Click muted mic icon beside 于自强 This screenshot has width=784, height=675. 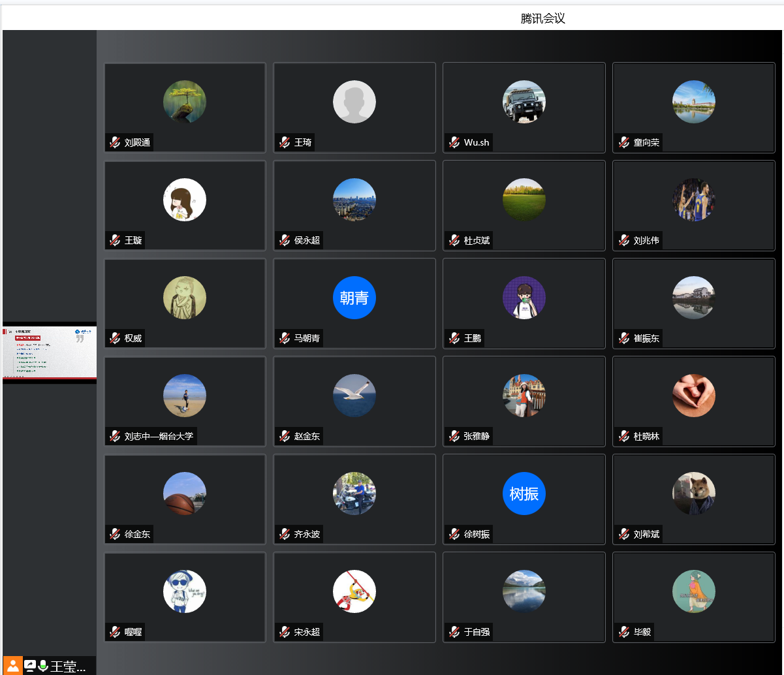[454, 632]
